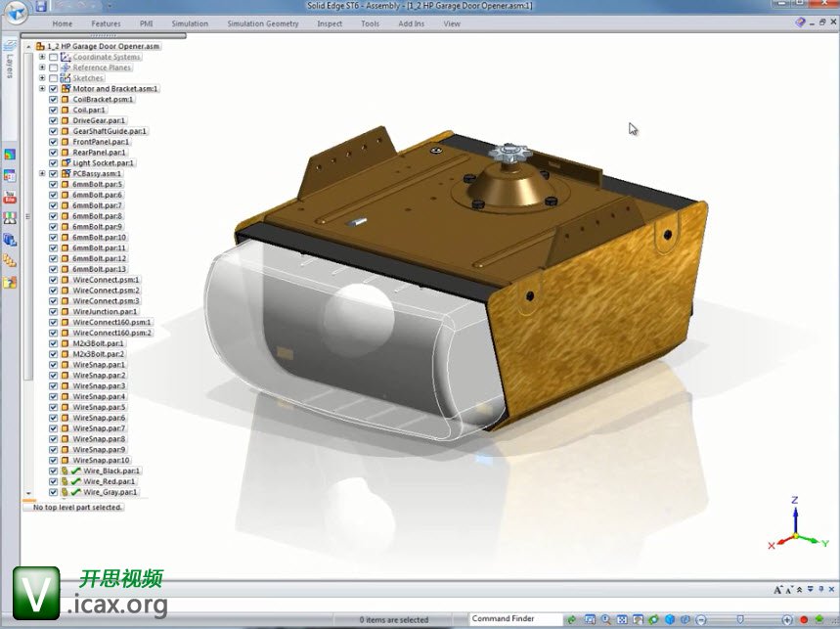This screenshot has height=629, width=840.
Task: Click the zoom out minus button
Action: coord(701,620)
